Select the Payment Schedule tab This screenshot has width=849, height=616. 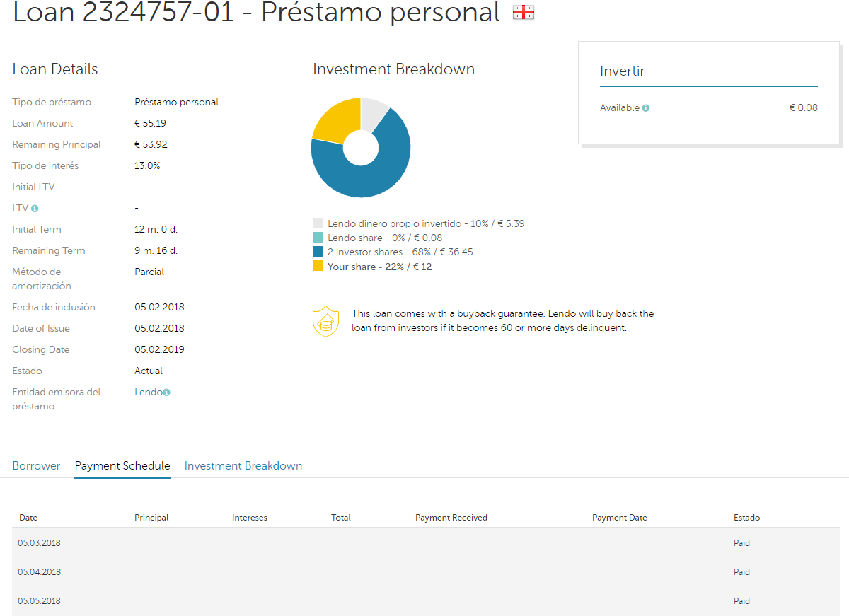point(122,466)
